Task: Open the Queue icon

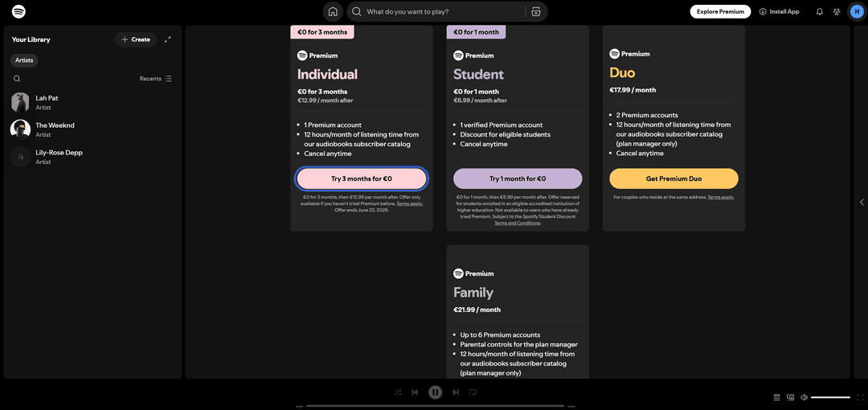Action: pyautogui.click(x=776, y=397)
